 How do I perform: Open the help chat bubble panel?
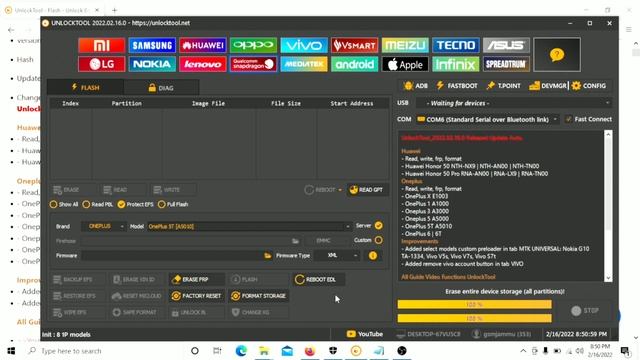[x=557, y=55]
